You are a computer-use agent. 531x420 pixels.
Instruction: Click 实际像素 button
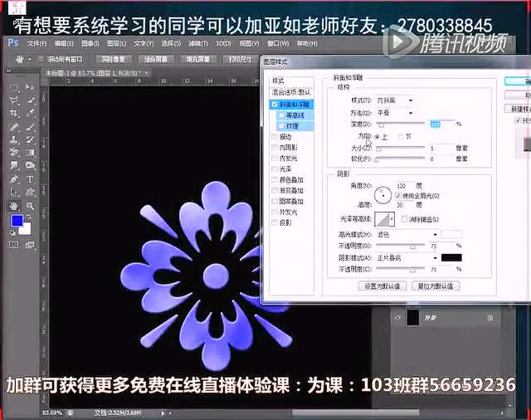pyautogui.click(x=114, y=59)
